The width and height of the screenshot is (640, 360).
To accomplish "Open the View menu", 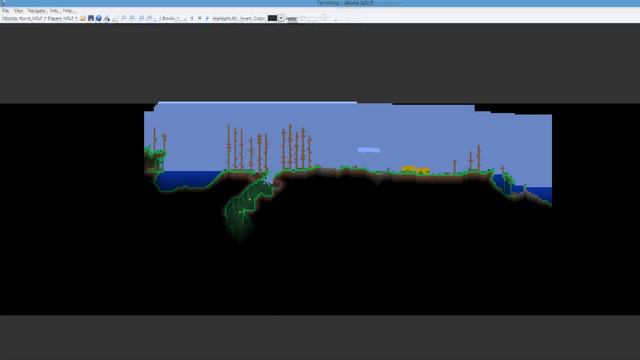I will [x=18, y=11].
